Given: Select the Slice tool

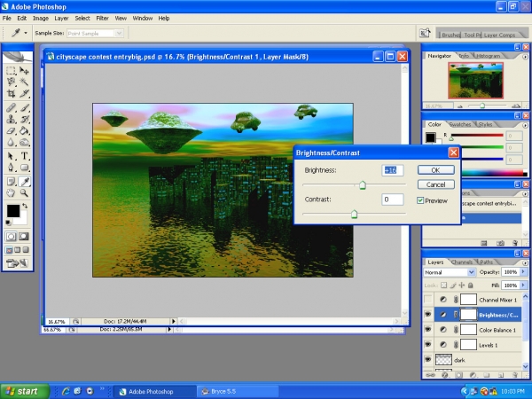Looking at the screenshot, I should point(24,93).
